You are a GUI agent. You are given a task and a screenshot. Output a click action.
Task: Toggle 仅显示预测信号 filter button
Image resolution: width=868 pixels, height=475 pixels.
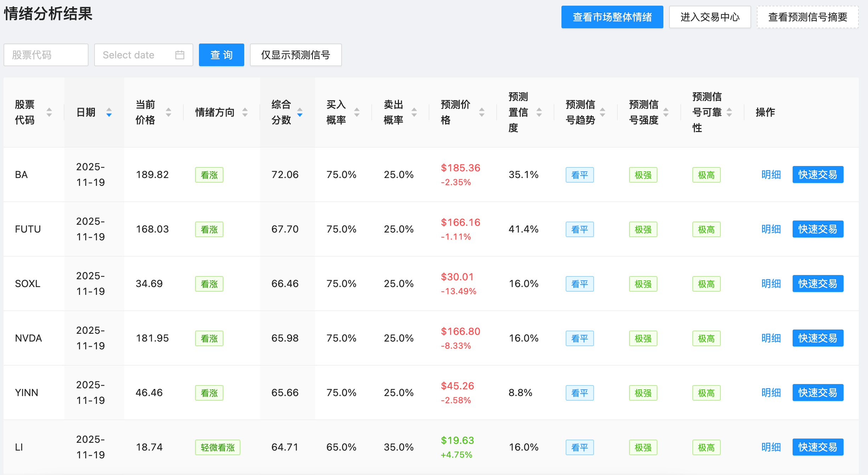[296, 55]
